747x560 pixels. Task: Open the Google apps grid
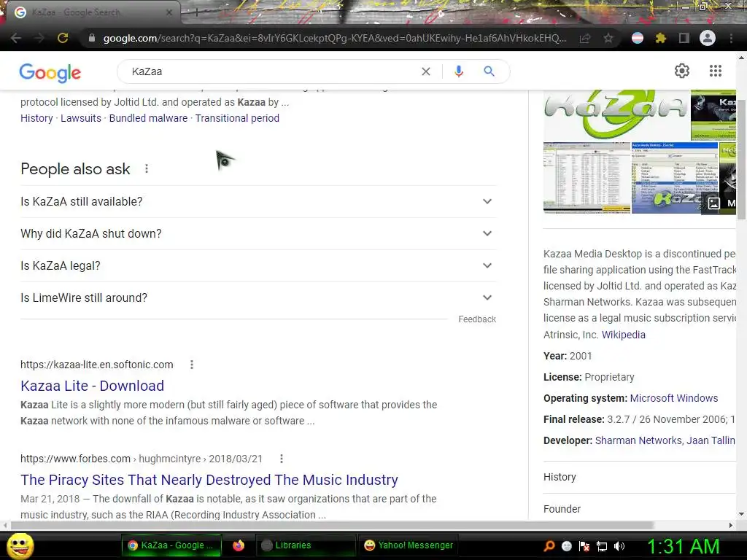pyautogui.click(x=716, y=71)
